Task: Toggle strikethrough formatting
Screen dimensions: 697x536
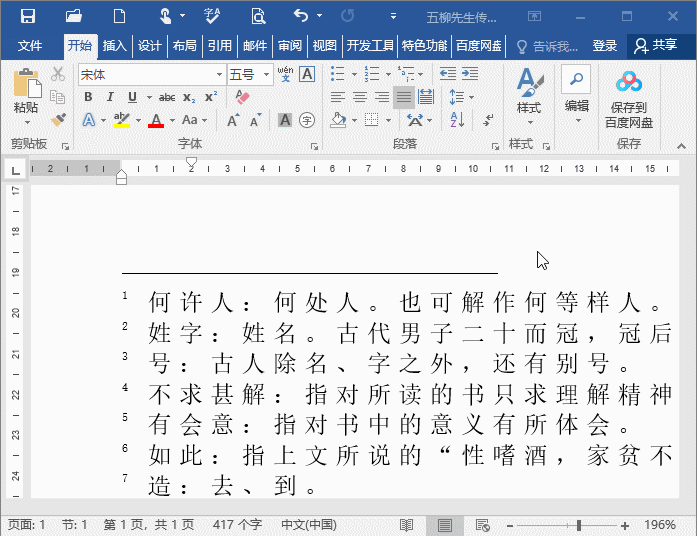Action: [x=166, y=97]
